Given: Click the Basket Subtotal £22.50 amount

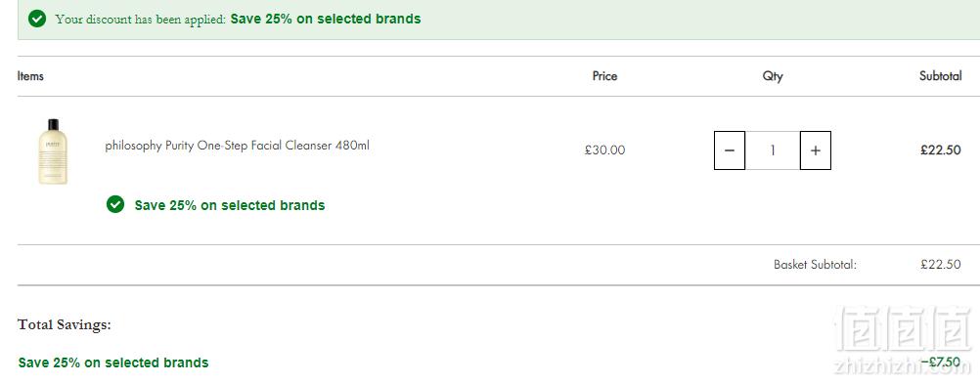Looking at the screenshot, I should click(940, 264).
